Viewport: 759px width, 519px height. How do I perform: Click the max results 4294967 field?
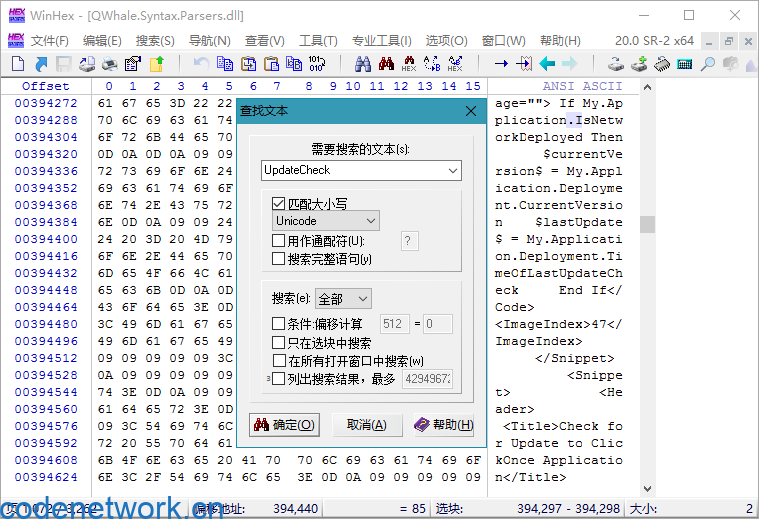tap(427, 379)
